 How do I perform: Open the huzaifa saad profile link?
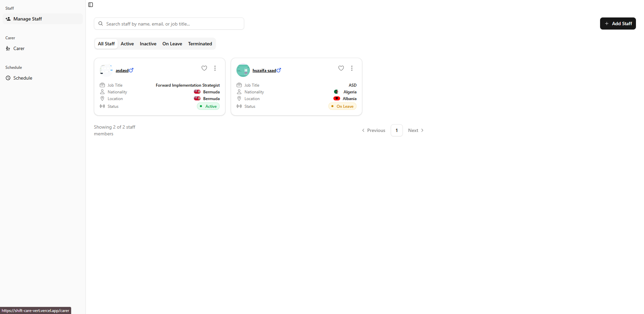[x=264, y=71]
